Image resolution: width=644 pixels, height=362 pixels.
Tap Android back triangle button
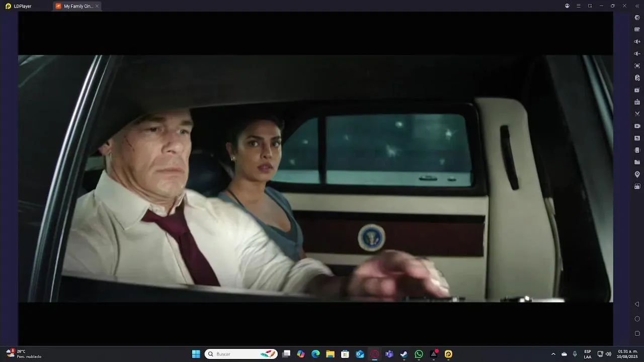pyautogui.click(x=637, y=304)
